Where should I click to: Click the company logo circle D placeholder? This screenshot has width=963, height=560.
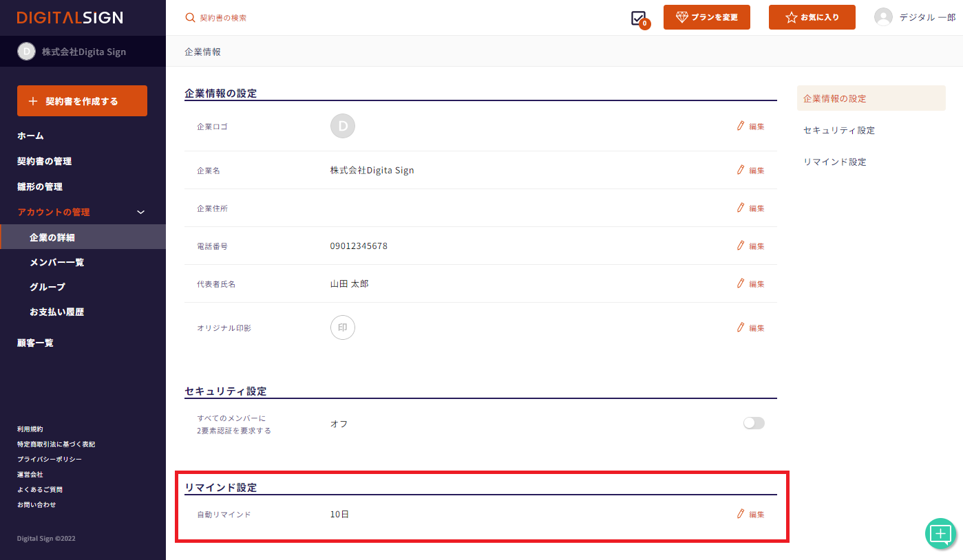click(343, 126)
